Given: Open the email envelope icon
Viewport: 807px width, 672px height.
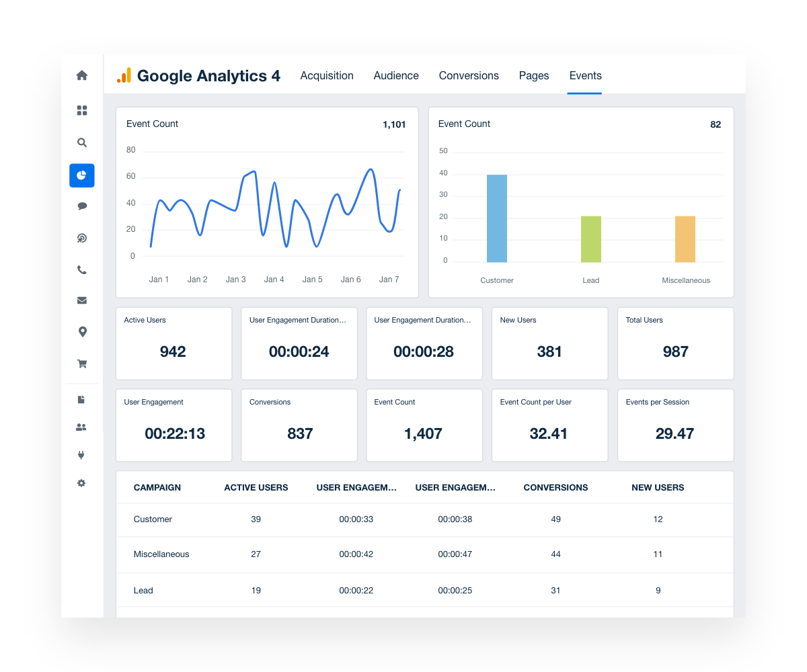Looking at the screenshot, I should (81, 300).
